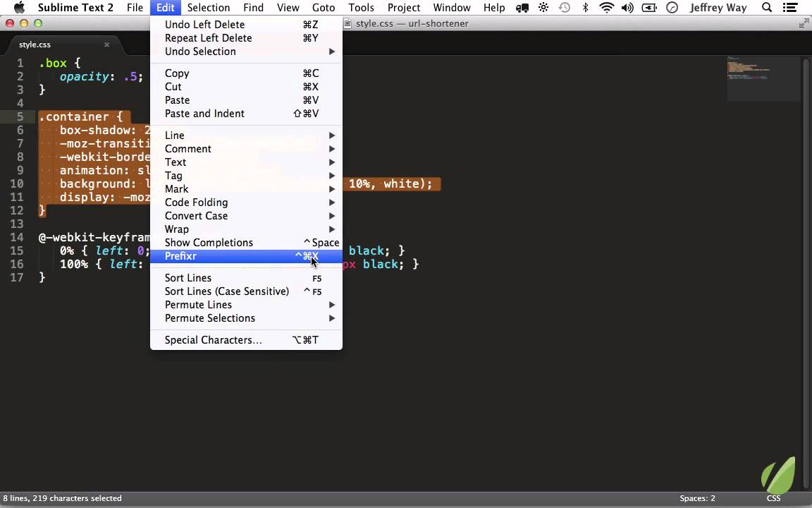Screen dimensions: 812x508
Task: Expand the Wrap submenu
Action: (246, 229)
